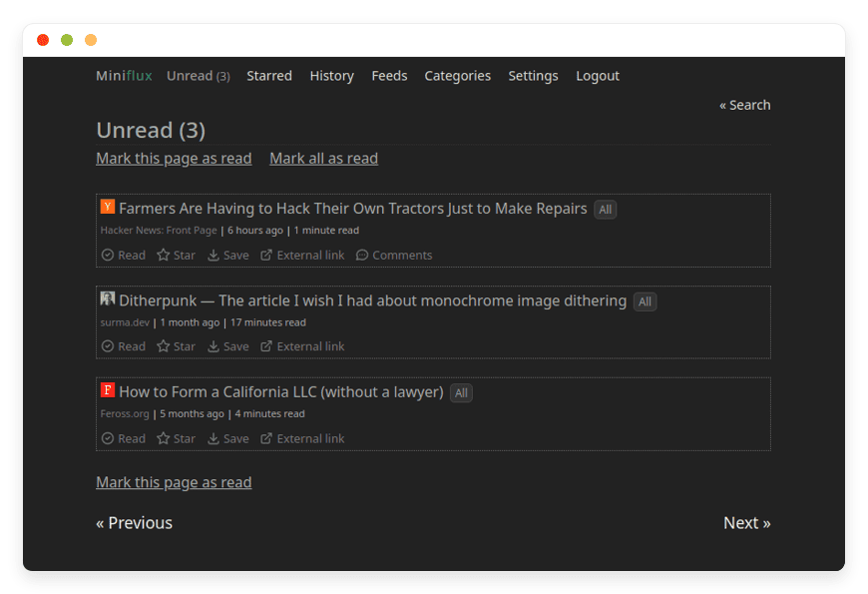Open the Unread (3) menu item

point(199,76)
